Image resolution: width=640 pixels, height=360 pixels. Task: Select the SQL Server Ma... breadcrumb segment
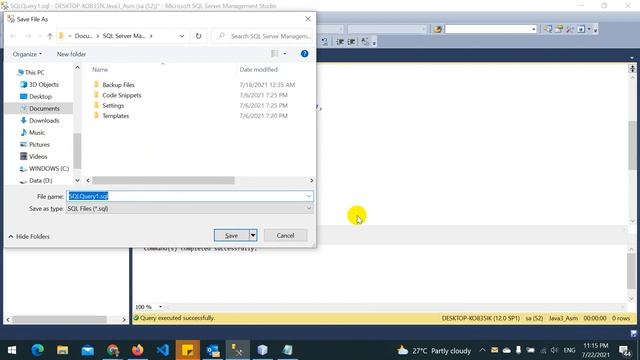(x=124, y=36)
